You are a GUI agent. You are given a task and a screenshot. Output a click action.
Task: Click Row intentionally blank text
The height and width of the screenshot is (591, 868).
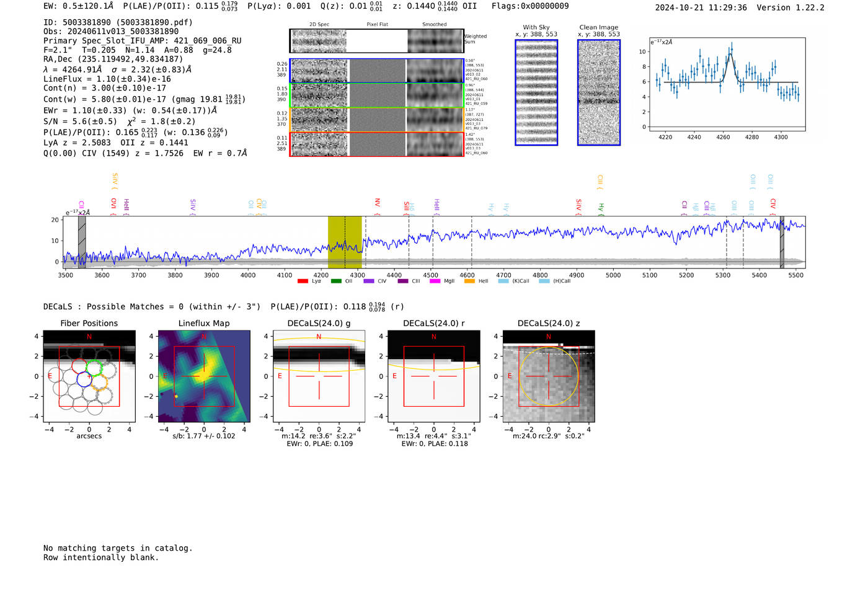[101, 558]
